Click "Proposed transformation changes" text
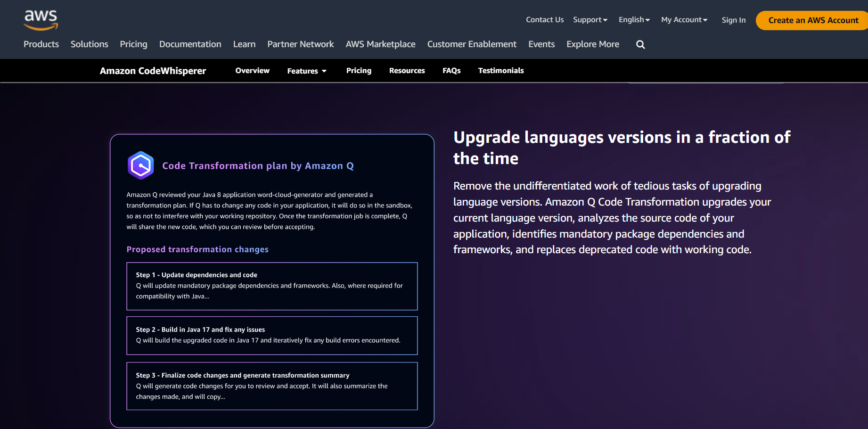The image size is (868, 429). pos(197,249)
